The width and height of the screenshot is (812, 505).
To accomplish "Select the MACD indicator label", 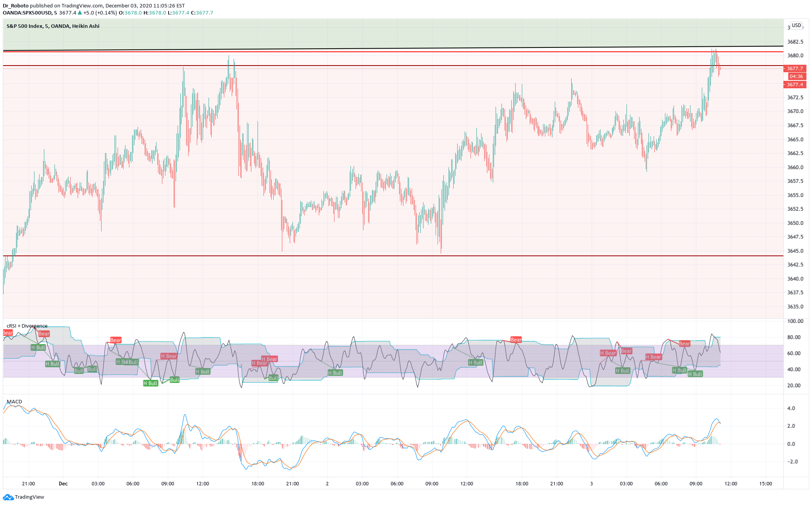I will point(14,401).
